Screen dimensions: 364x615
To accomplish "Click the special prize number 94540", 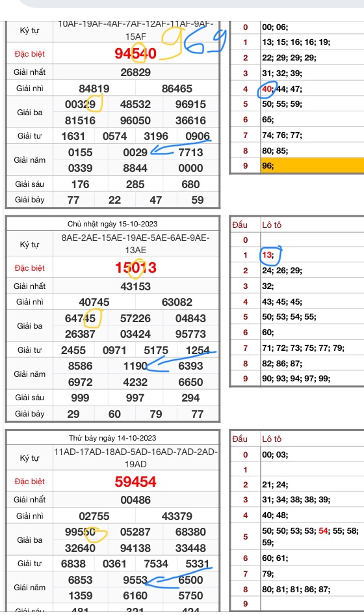I will (x=136, y=53).
